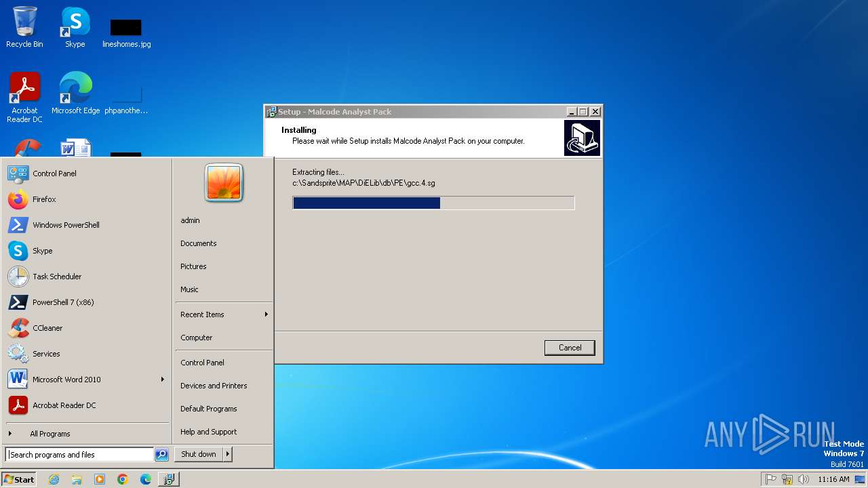Open File Explorer on the taskbar
This screenshot has height=488, width=868.
(x=77, y=479)
